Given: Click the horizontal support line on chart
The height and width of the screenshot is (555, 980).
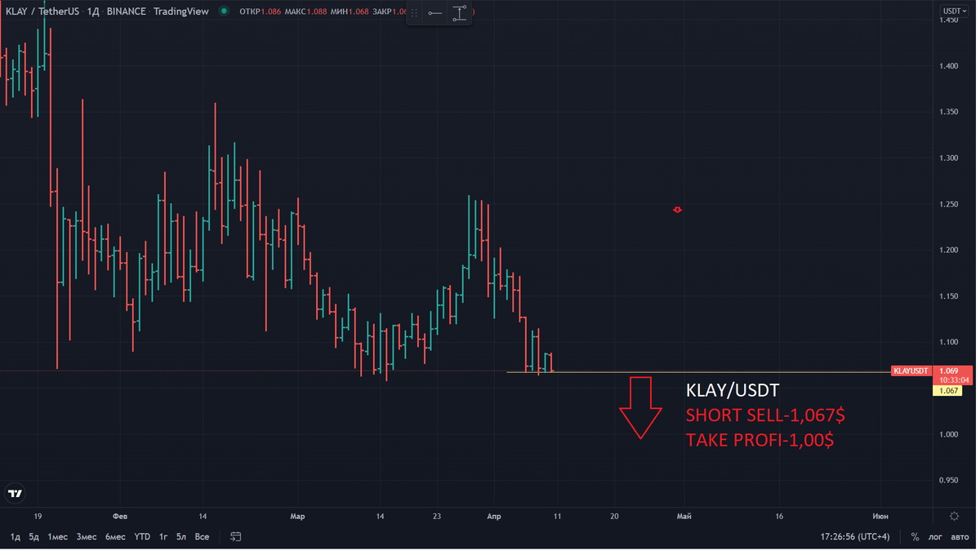Looking at the screenshot, I should tap(698, 372).
